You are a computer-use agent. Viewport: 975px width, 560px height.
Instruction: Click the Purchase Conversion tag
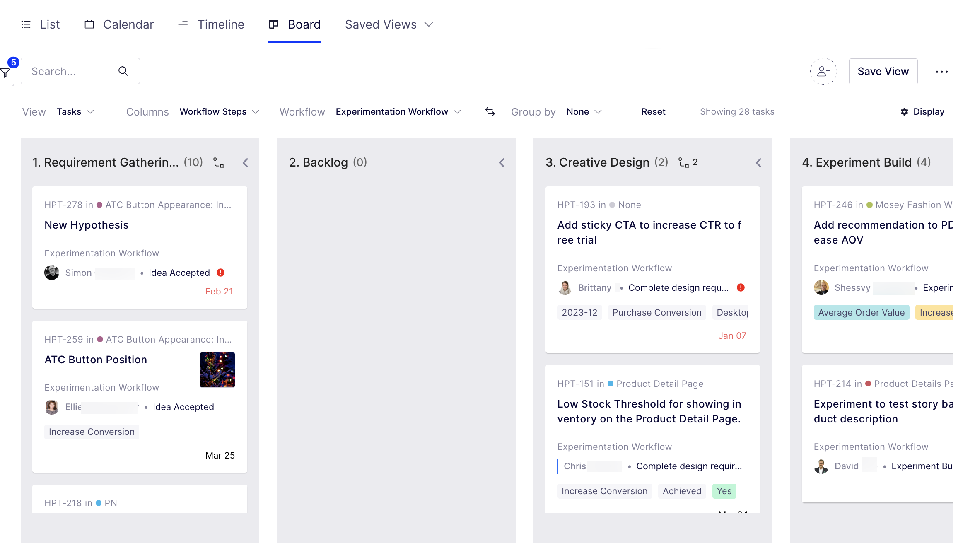tap(657, 313)
